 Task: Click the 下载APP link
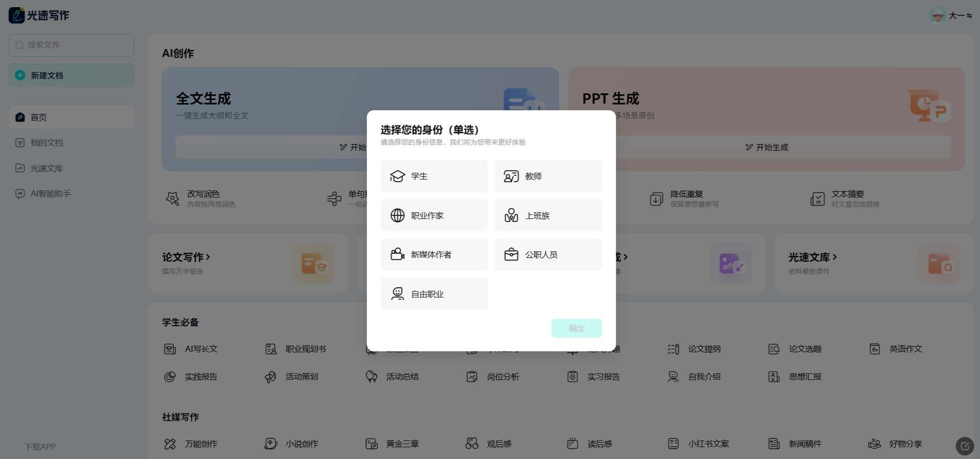[40, 447]
